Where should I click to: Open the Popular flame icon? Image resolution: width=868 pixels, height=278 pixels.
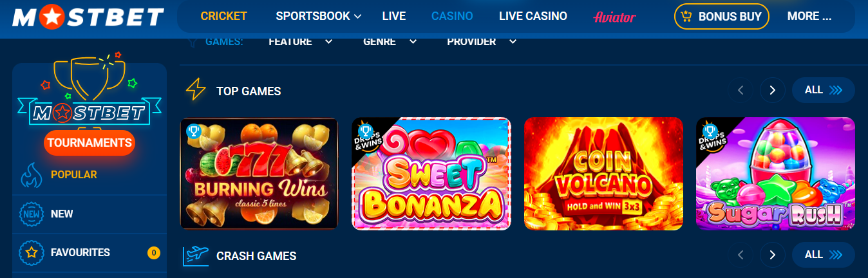(32, 175)
